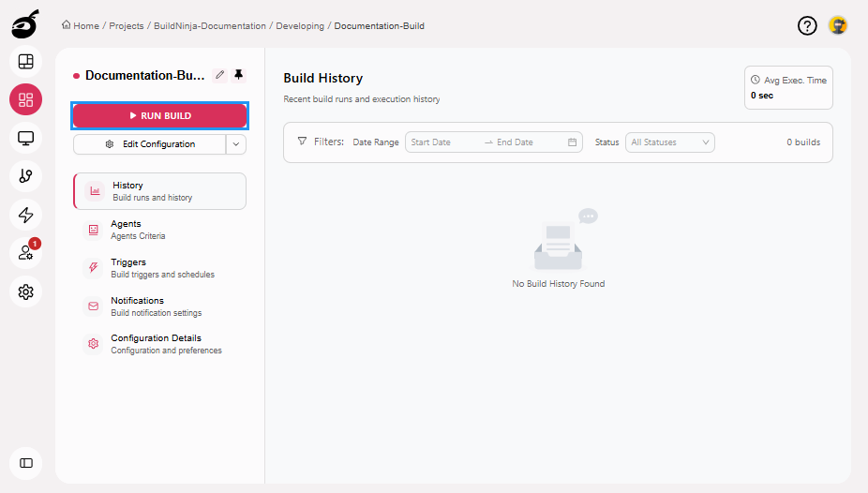Switch to the Agents tab
868x493 pixels.
tap(126, 230)
